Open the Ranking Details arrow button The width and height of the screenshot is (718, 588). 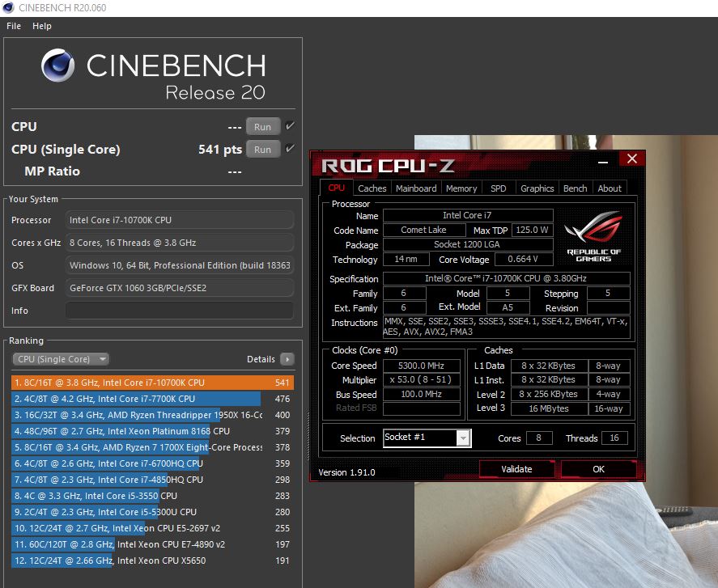[x=287, y=359]
